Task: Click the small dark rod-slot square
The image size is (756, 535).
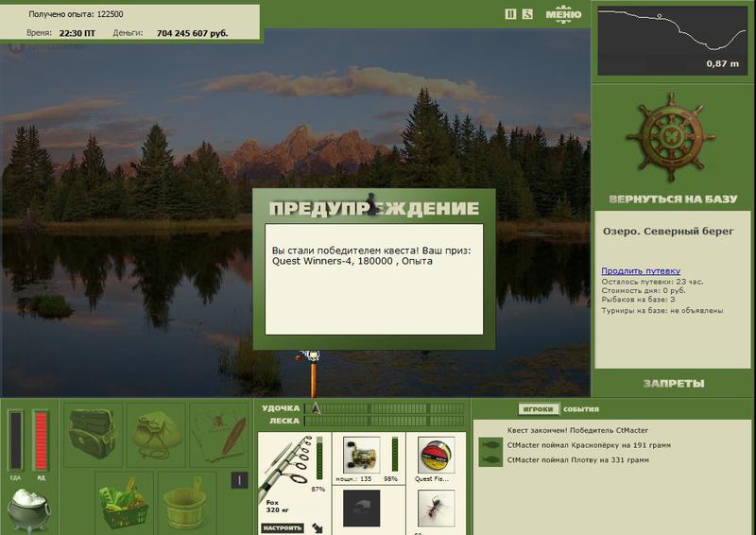Action: 240,480
